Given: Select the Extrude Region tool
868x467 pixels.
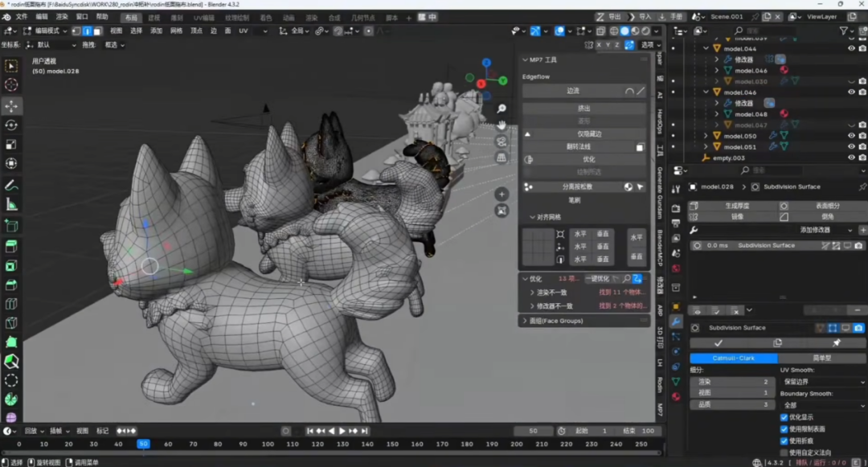Looking at the screenshot, I should pos(11,246).
